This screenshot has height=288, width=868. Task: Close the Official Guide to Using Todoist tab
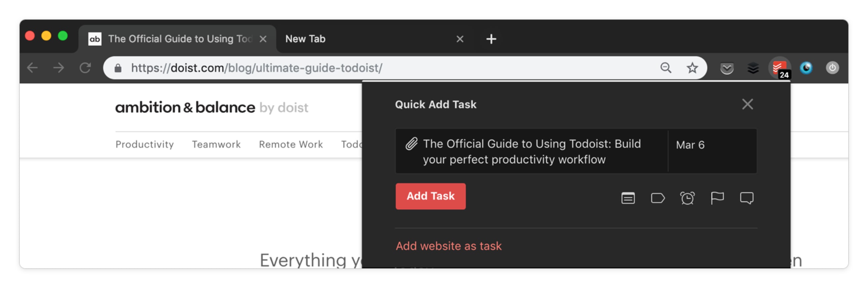pos(263,39)
